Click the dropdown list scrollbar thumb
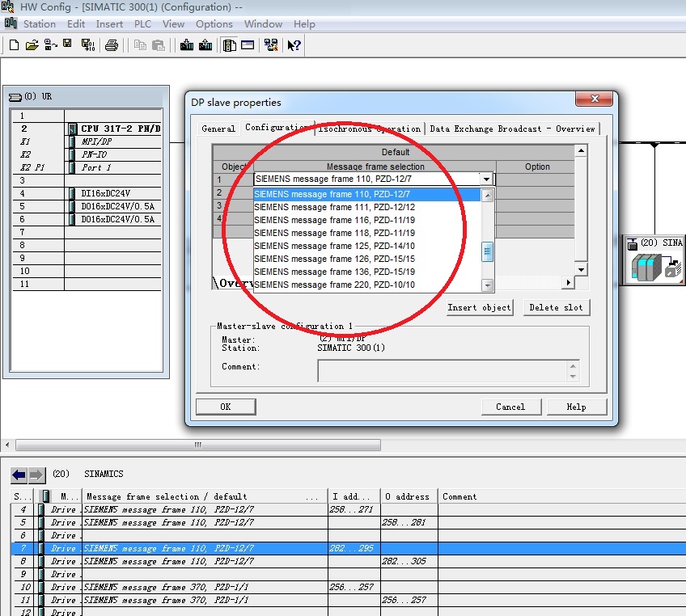Viewport: 686px width, 616px height. pos(487,252)
